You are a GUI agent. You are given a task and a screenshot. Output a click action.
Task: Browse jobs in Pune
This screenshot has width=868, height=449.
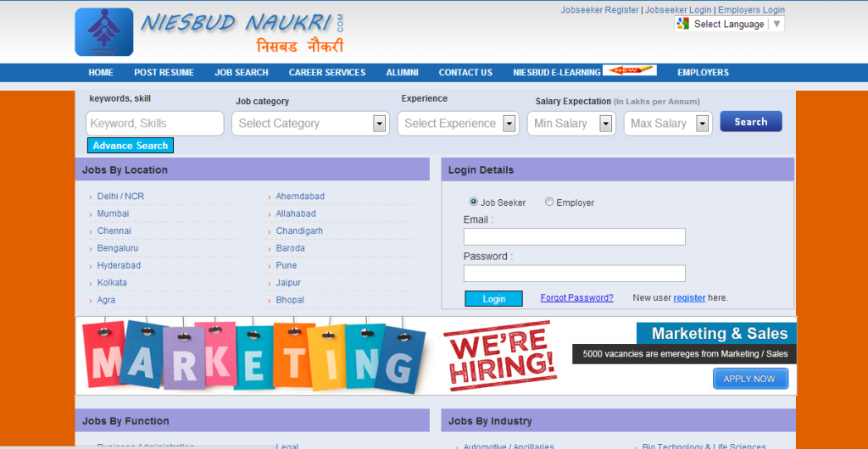click(x=287, y=265)
